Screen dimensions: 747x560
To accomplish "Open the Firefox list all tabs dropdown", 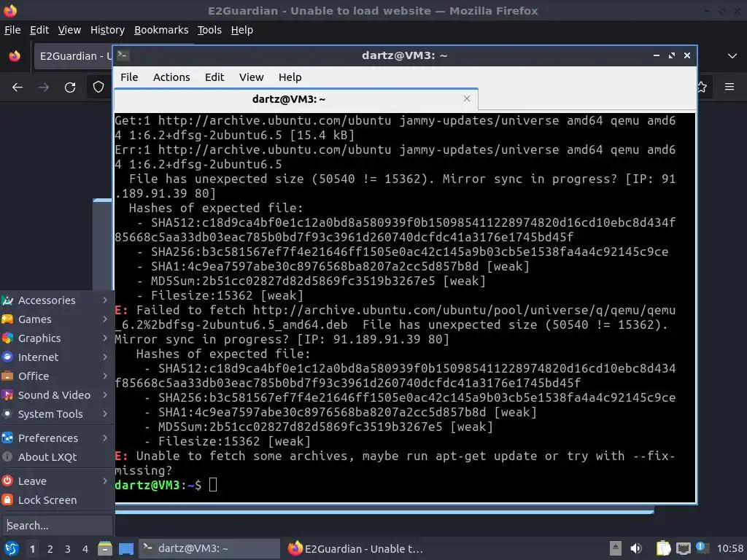I will pyautogui.click(x=732, y=55).
